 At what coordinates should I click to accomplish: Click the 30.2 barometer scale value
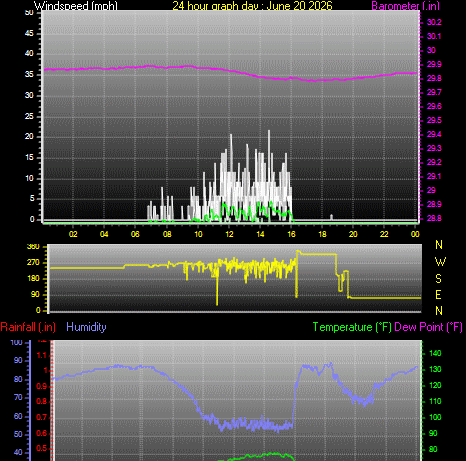tap(434, 22)
